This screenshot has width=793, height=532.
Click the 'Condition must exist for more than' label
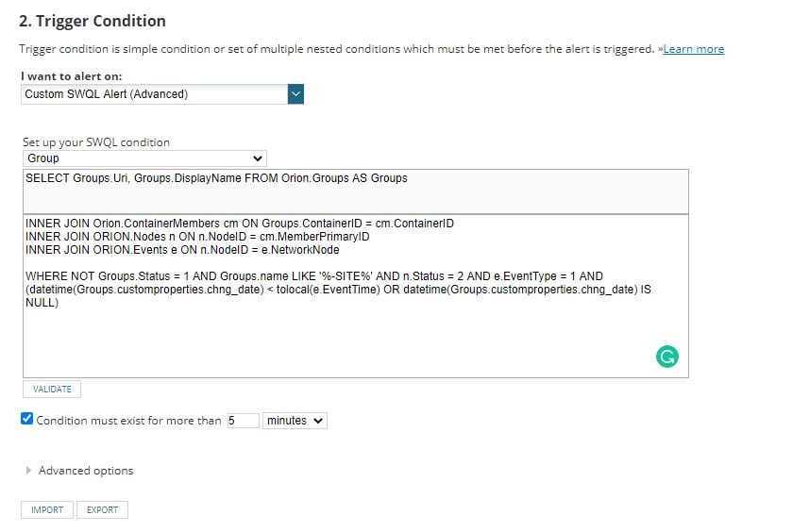128,421
